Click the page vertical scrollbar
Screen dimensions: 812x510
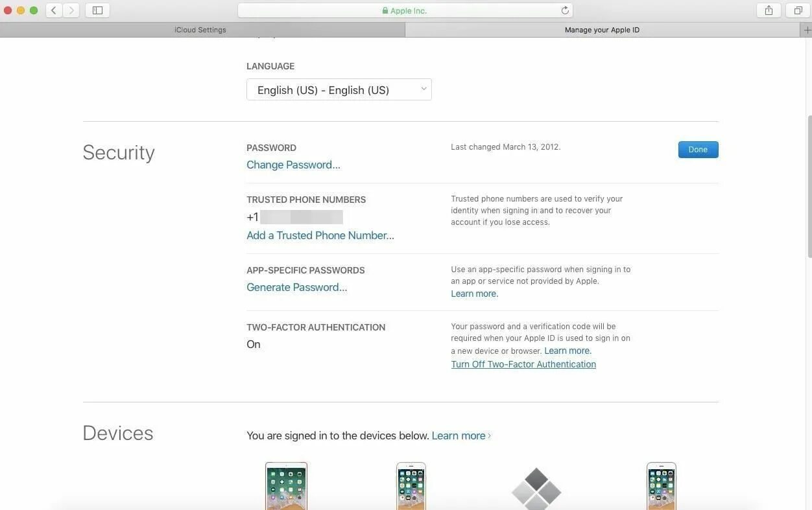[809, 187]
